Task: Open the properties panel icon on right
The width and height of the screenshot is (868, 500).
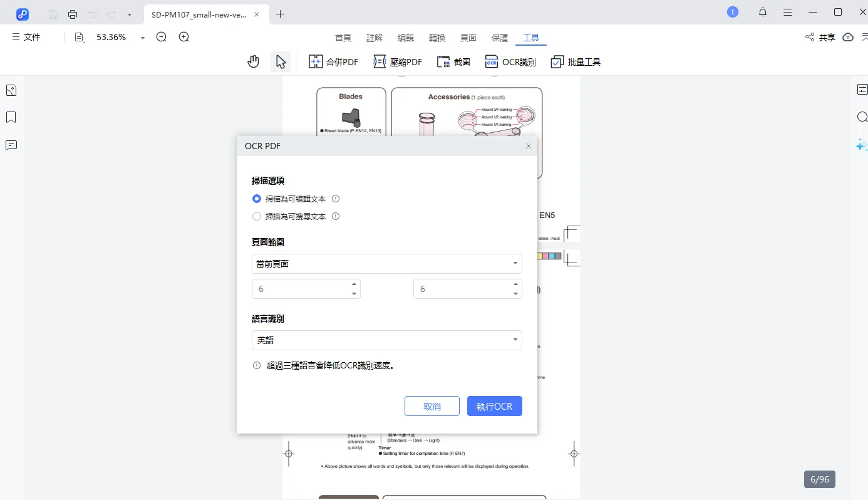Action: pos(862,90)
